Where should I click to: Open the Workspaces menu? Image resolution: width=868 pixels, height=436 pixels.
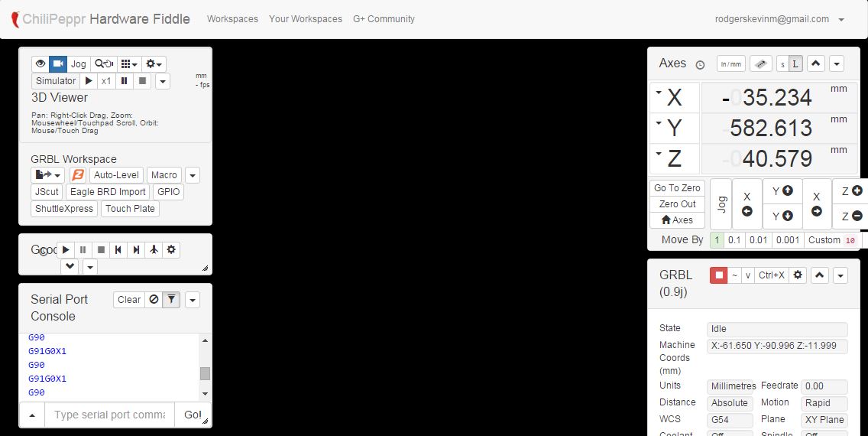click(232, 19)
